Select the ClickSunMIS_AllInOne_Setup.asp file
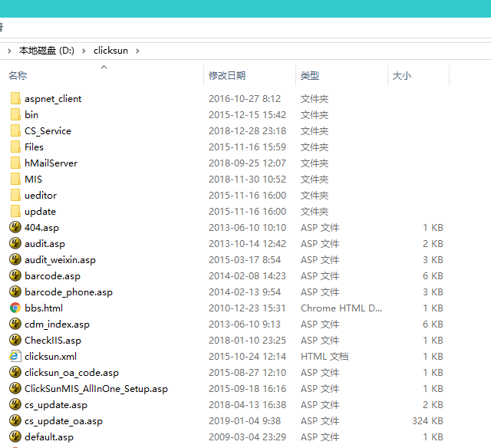Viewport: 491px width, 448px height. tap(96, 388)
